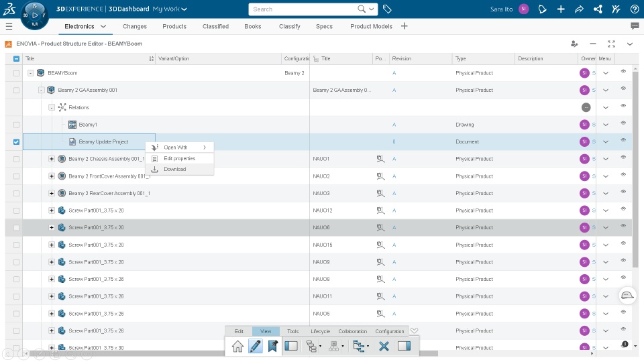Choose Download in the context menu
This screenshot has width=644, height=362.
180,169
